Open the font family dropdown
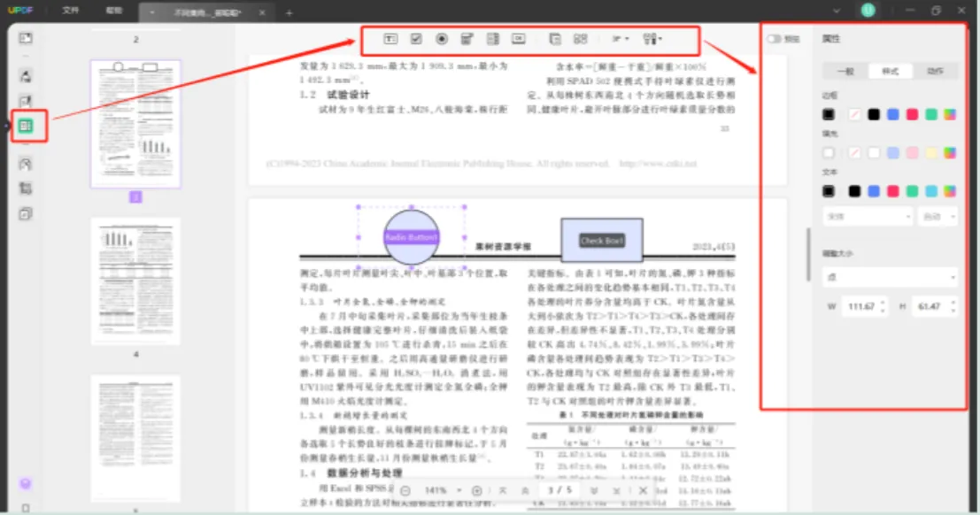980x515 pixels. 867,216
